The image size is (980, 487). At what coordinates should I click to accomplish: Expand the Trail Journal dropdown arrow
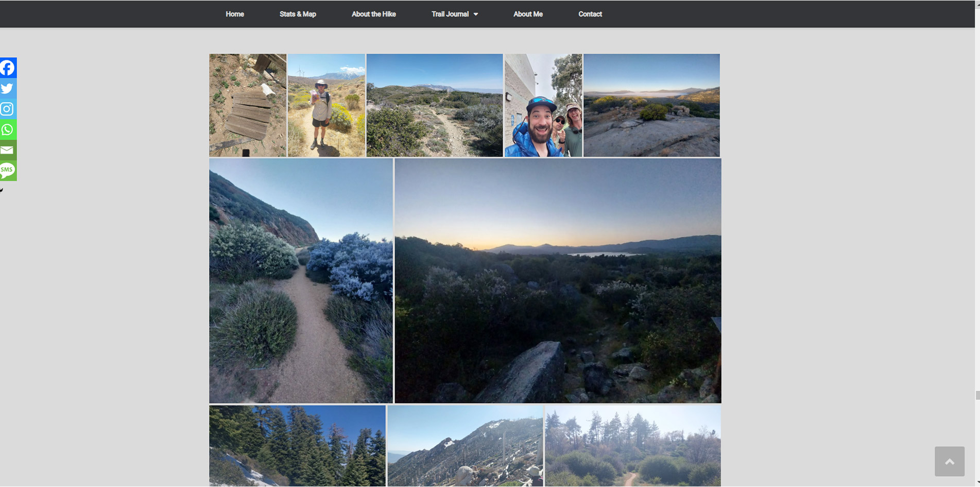[476, 14]
